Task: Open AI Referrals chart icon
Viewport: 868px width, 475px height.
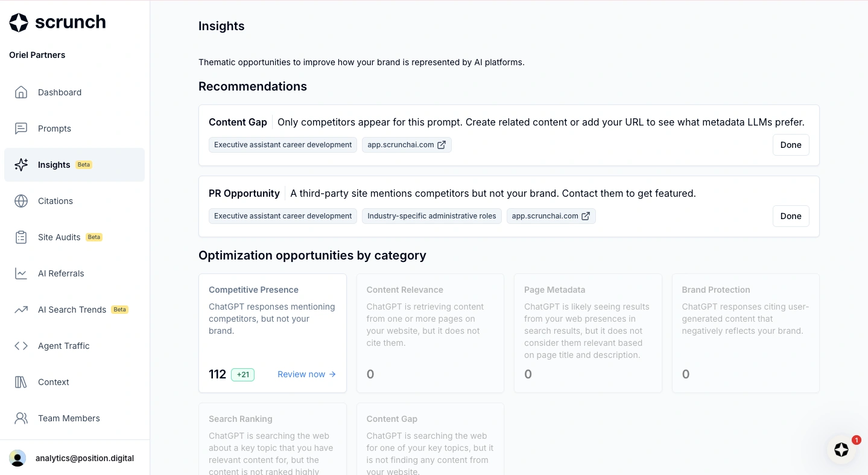Action: coord(21,273)
